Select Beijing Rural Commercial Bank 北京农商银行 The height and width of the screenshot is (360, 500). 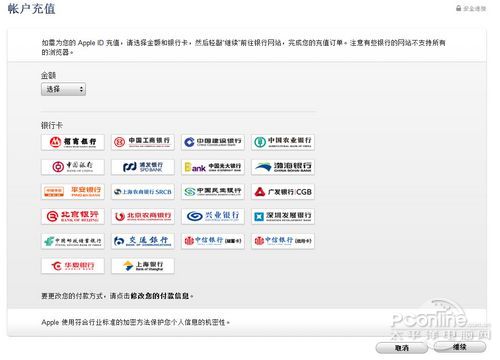click(x=143, y=216)
